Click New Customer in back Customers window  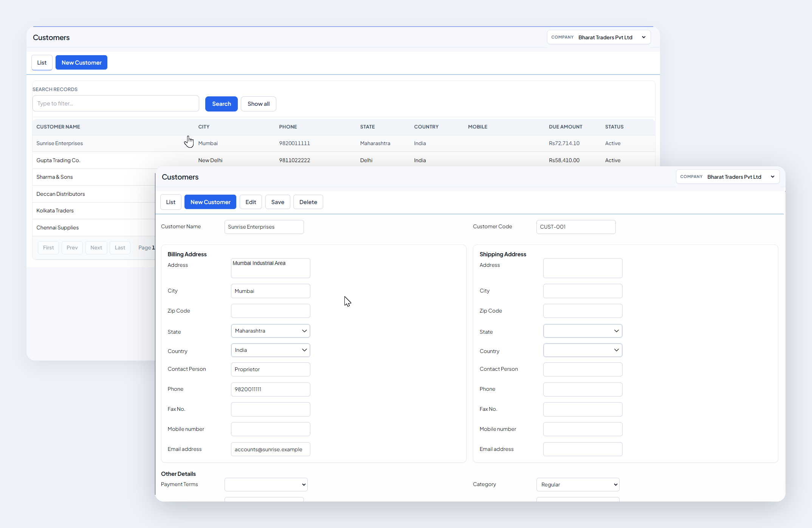pos(82,63)
